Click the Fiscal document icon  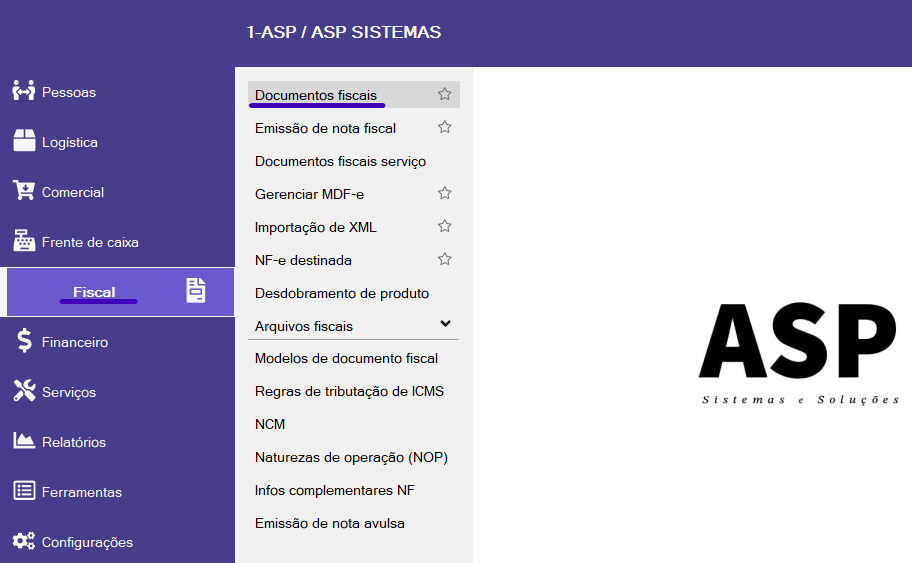point(196,291)
